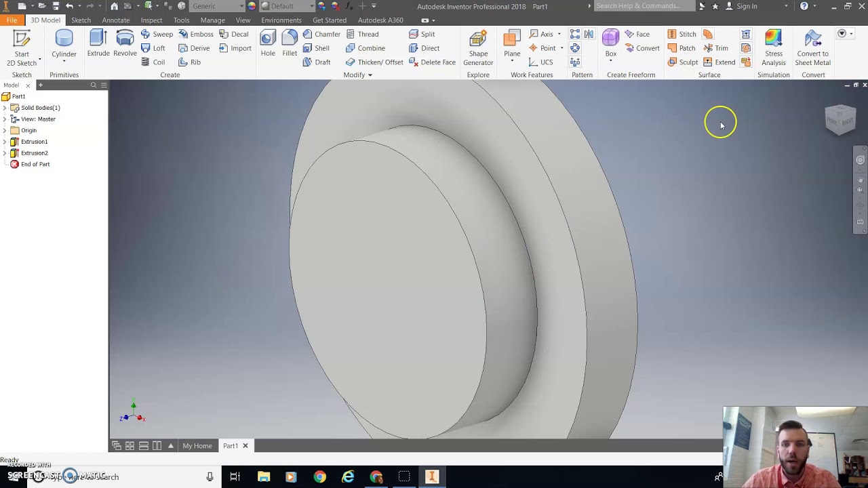
Task: Convert to Sheet Metal
Action: point(812,48)
